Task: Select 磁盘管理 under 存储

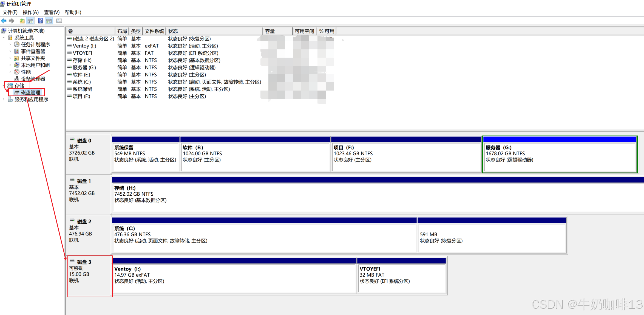Action: (30, 93)
